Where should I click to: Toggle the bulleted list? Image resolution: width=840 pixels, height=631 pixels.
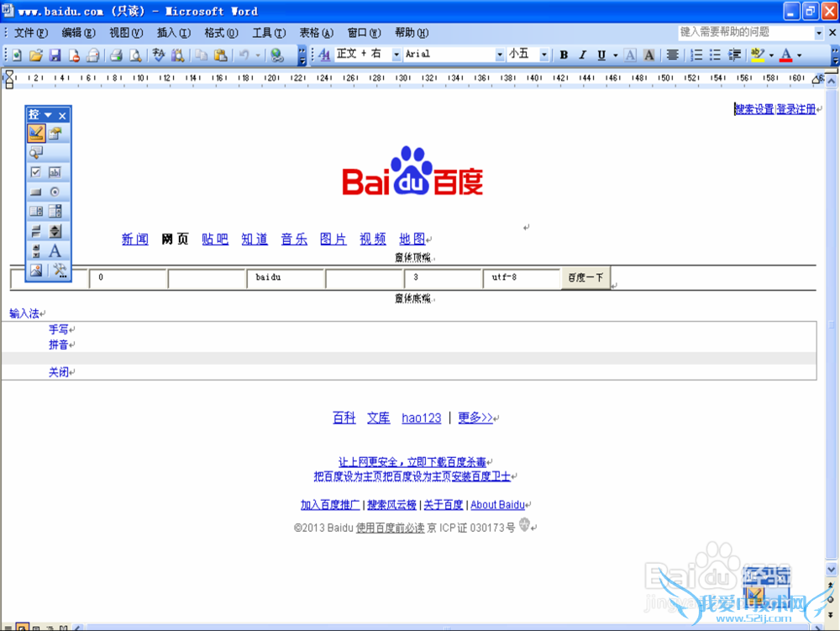click(x=715, y=55)
